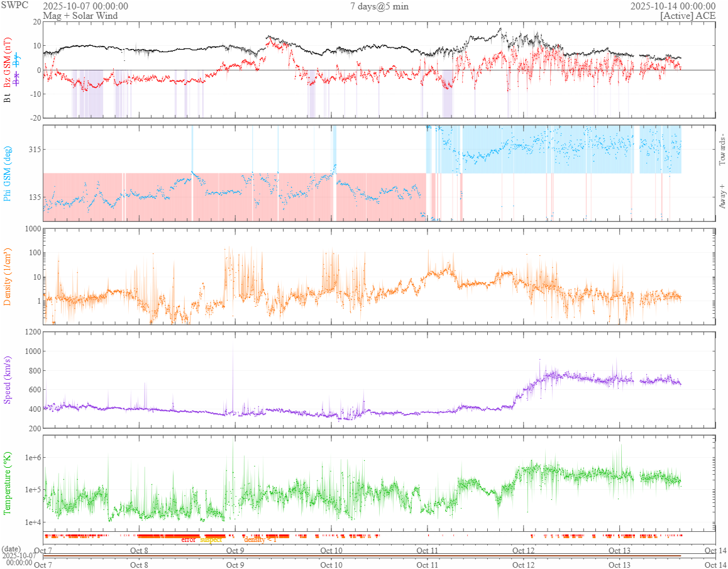Click Oct 11 on the axis under flags panel
Viewport: 728px width, 569px height.
[427, 551]
